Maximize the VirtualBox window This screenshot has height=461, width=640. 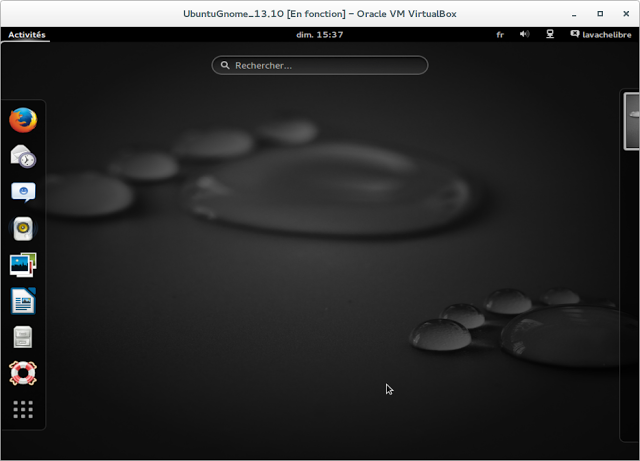coord(600,13)
